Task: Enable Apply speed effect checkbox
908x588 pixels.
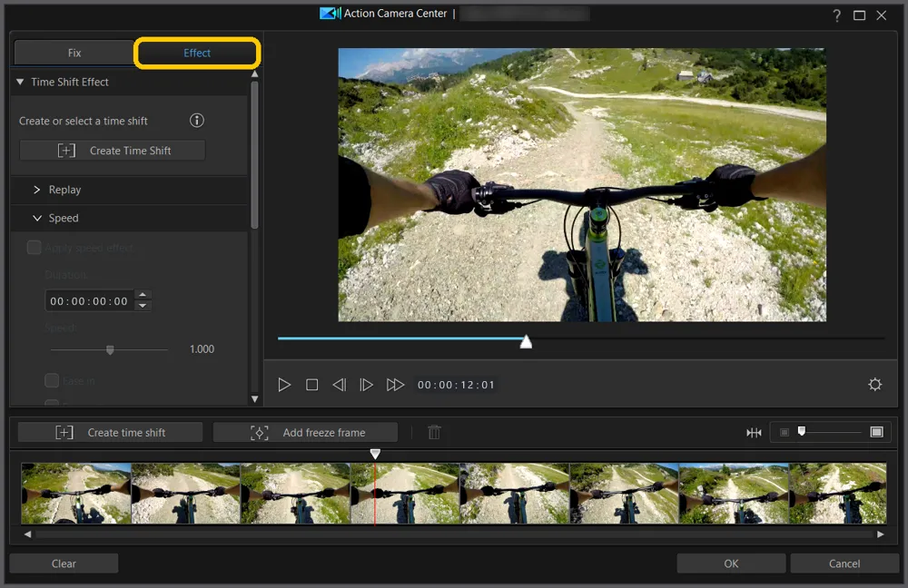Action: [x=35, y=248]
